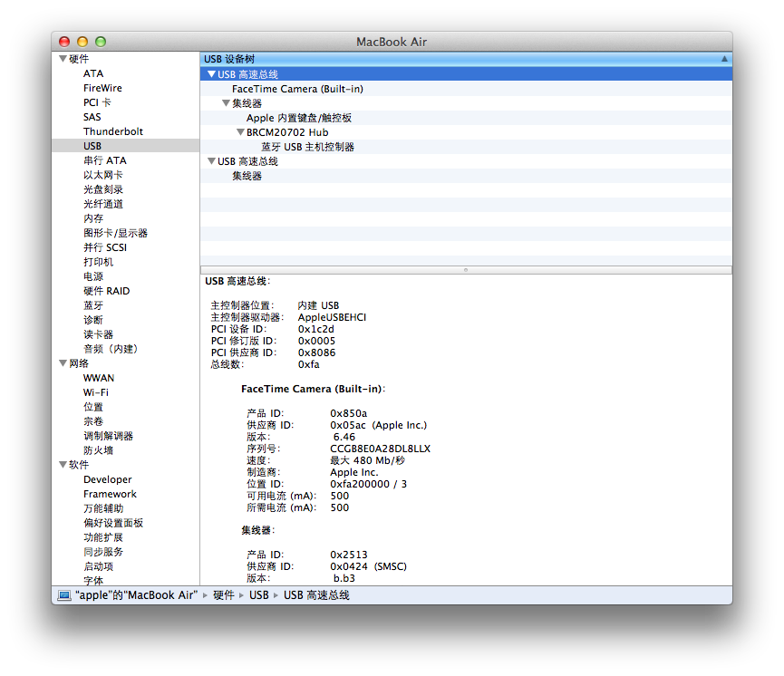Select Apple 内置键盘/触控板 device row
The height and width of the screenshot is (676, 784).
coord(466,118)
